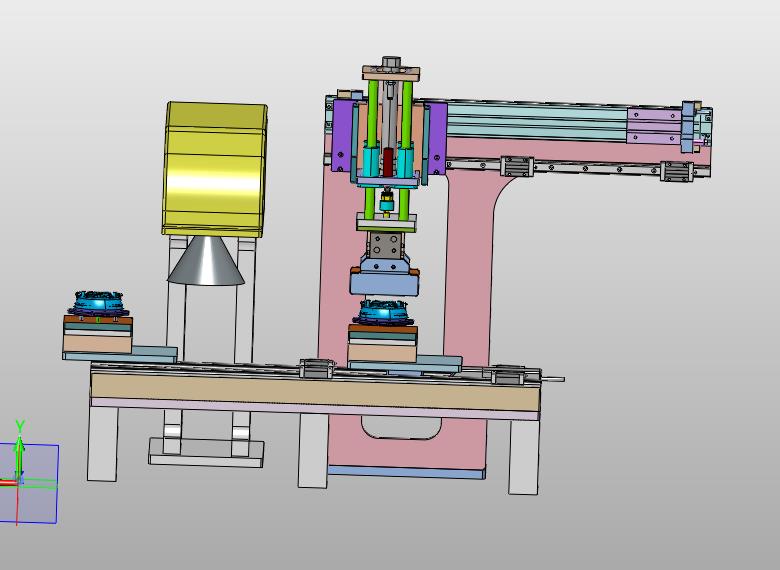The height and width of the screenshot is (570, 780).
Task: Select the right purple side plate
Action: pyautogui.click(x=436, y=139)
